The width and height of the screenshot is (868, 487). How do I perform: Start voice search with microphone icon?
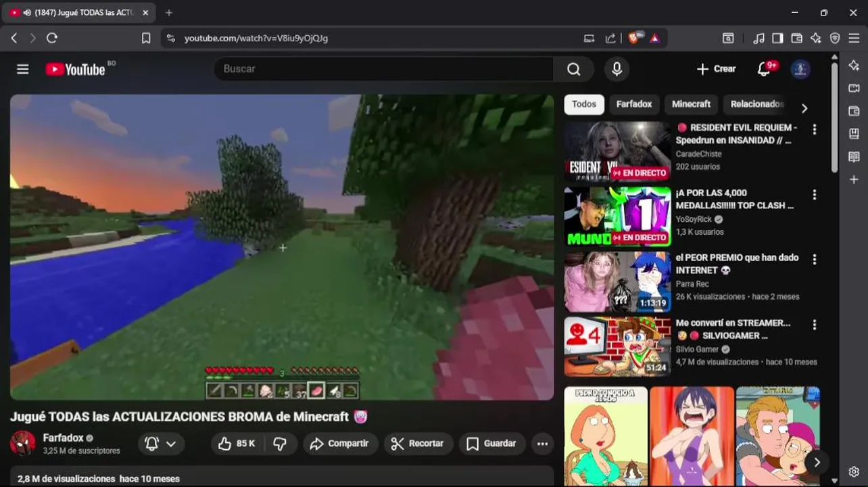[x=617, y=69]
